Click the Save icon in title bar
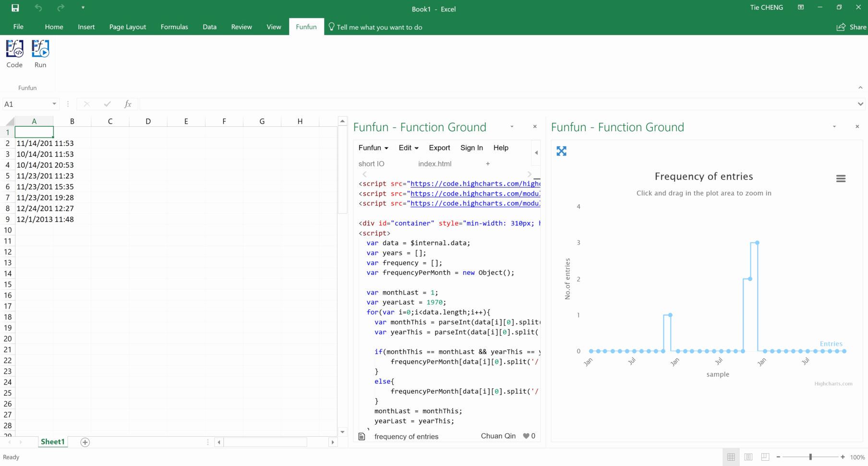 (15, 8)
